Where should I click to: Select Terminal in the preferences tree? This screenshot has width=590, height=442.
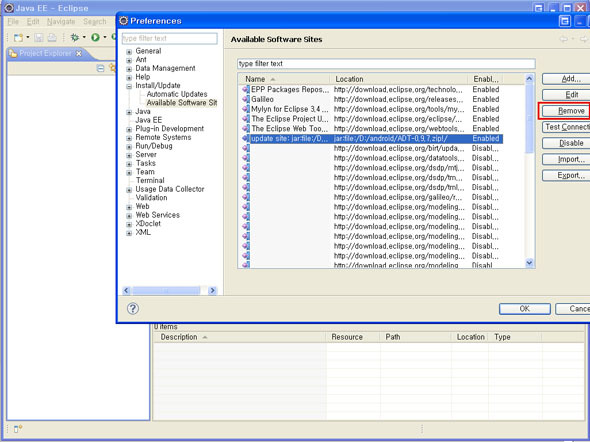(x=150, y=181)
